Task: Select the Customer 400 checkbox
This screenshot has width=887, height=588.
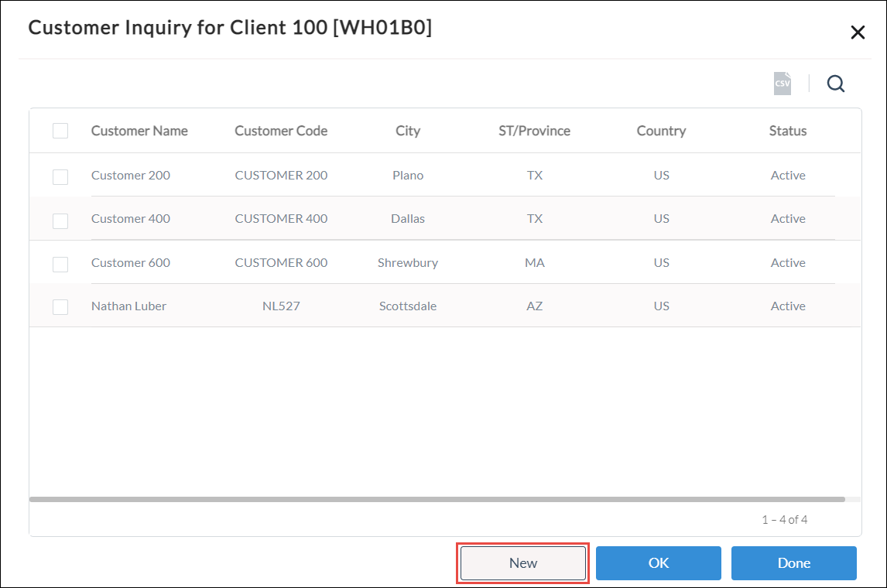Action: 60,220
